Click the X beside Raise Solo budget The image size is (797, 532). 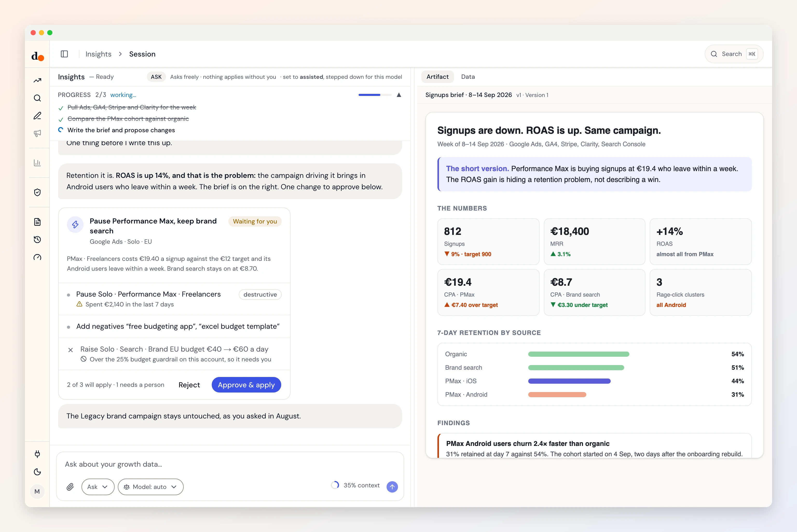[71, 350]
